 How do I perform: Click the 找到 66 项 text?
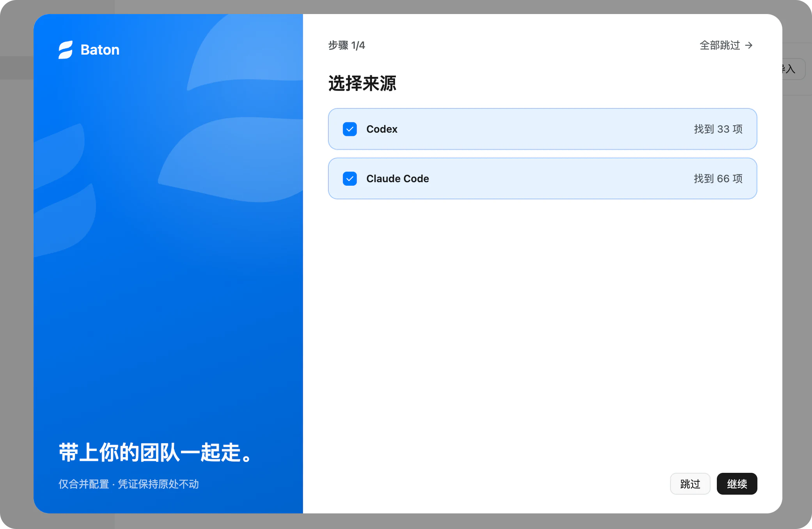(x=718, y=179)
